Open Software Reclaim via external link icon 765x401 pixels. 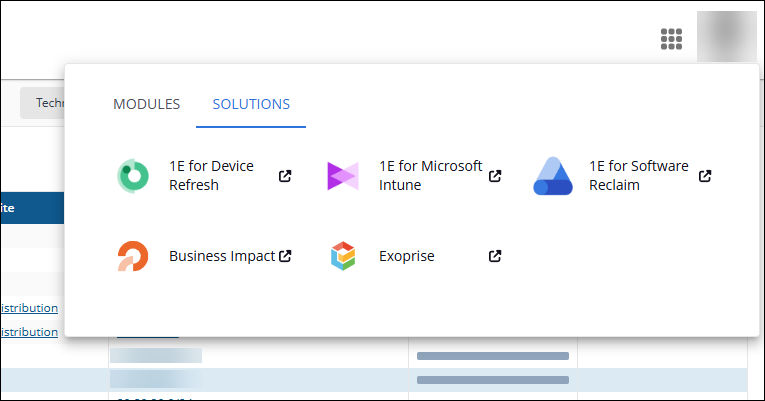[705, 176]
